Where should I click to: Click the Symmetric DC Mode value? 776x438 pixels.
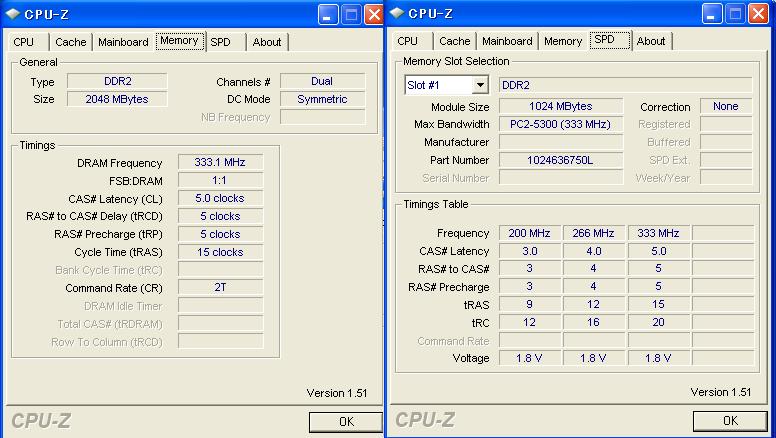tap(322, 99)
